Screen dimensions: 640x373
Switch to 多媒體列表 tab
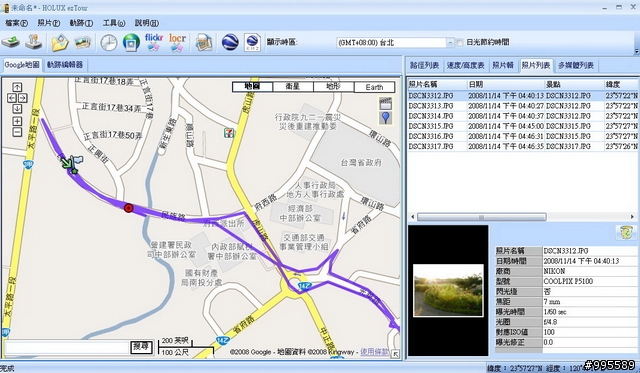[x=576, y=65]
